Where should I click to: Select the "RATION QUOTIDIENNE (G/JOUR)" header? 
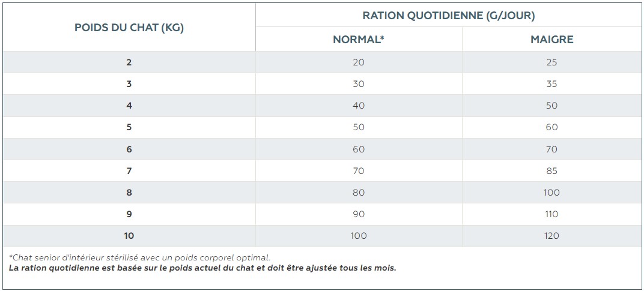[x=449, y=16]
